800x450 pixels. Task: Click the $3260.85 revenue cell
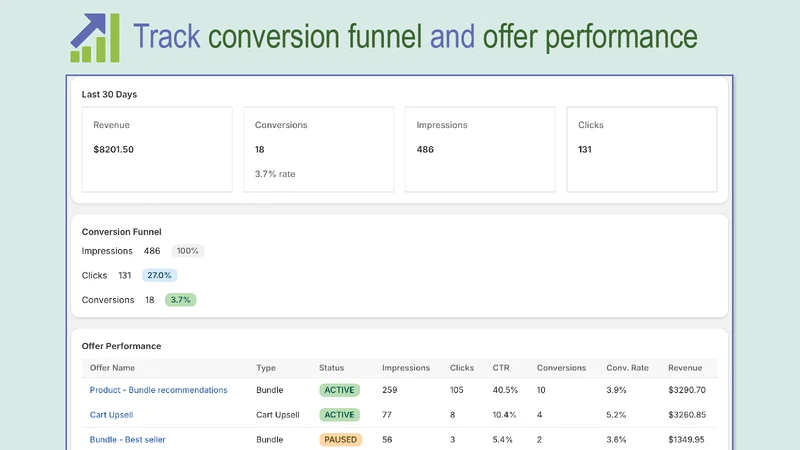(687, 415)
